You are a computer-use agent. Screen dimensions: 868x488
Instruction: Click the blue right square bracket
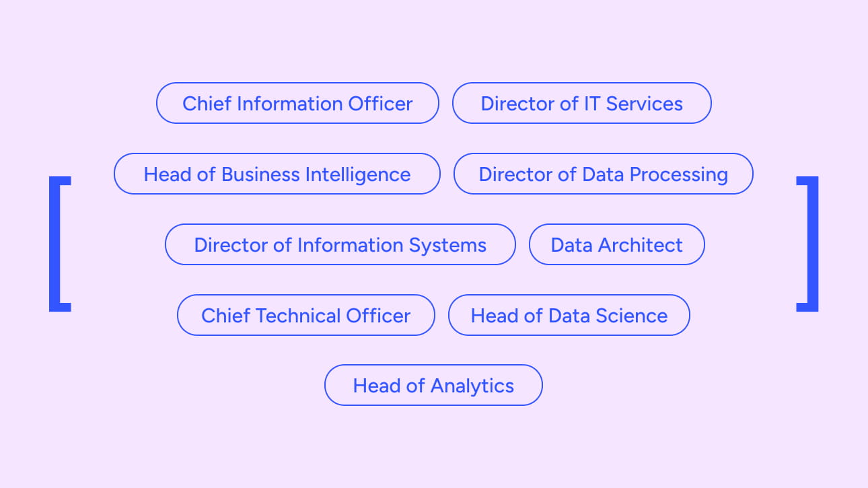pyautogui.click(x=810, y=244)
